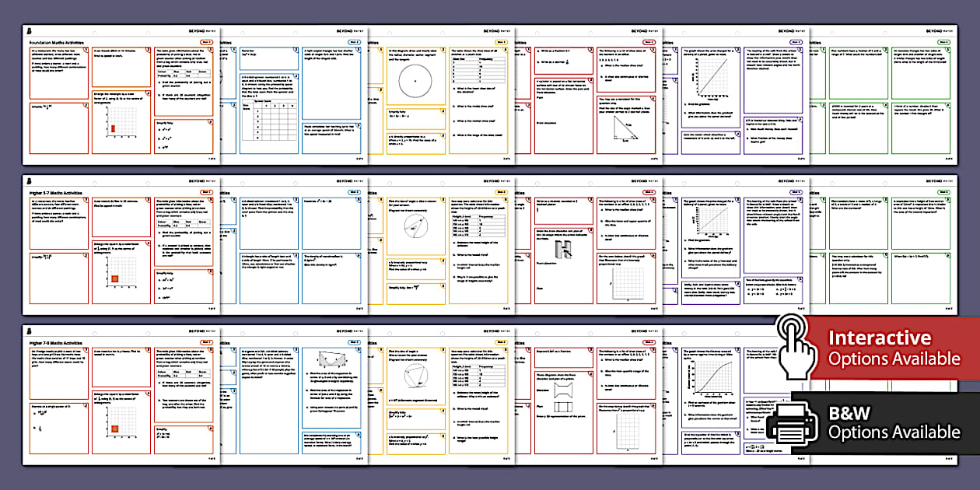Click the red shape on the enlargement grid
The height and width of the screenshot is (490, 980).
(x=113, y=128)
